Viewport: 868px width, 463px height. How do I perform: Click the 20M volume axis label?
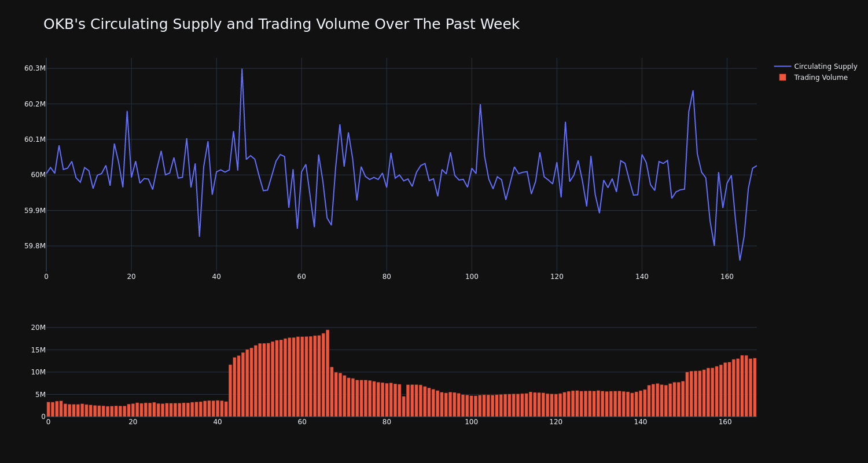pos(38,328)
